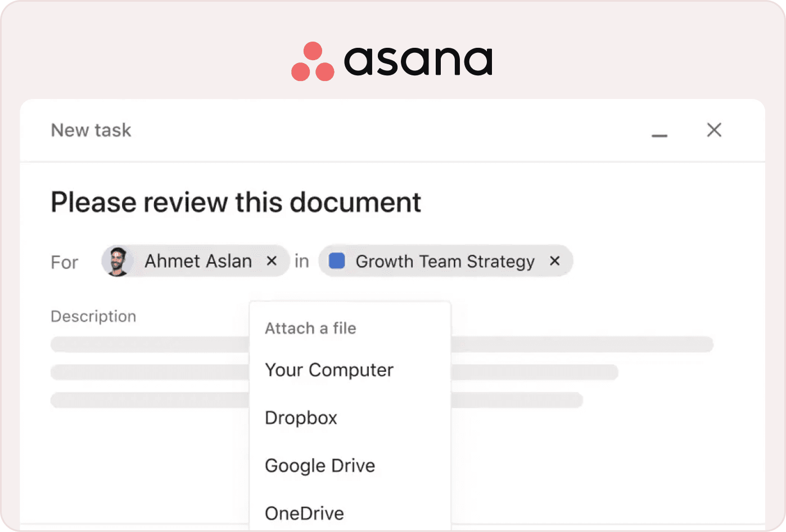Viewport: 786px width, 532px height.
Task: Click the Growth Team Strategy project name
Action: point(445,262)
